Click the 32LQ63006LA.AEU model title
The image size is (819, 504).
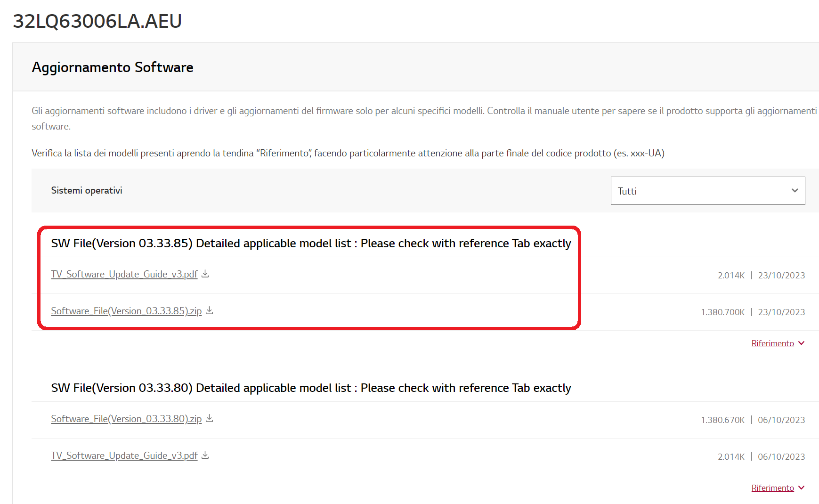(97, 21)
